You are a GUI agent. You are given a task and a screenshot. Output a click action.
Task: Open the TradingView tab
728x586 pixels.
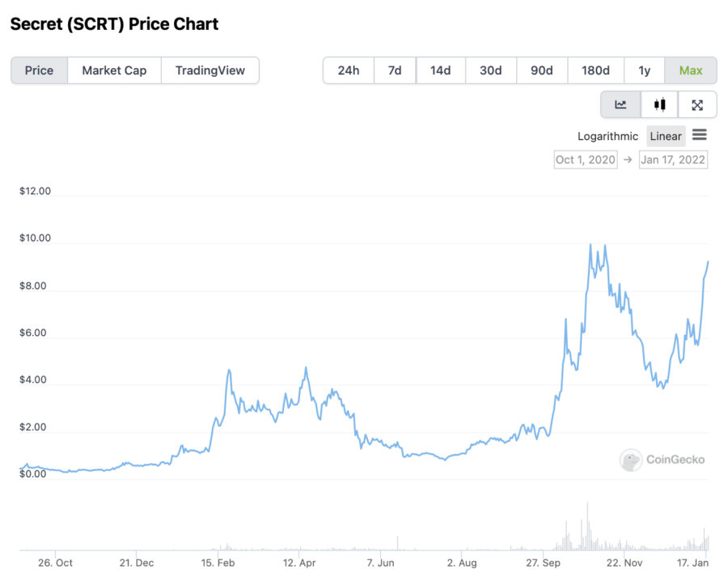[210, 70]
